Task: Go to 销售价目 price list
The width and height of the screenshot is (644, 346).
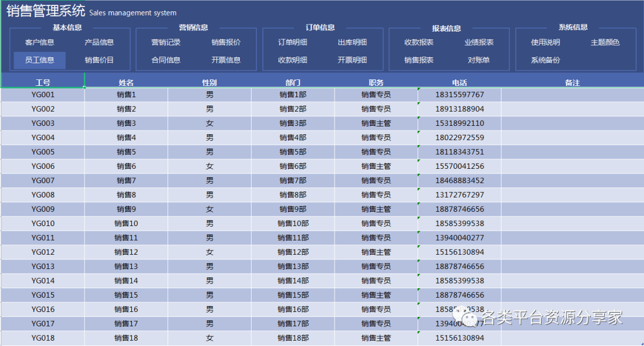Action: pos(99,60)
